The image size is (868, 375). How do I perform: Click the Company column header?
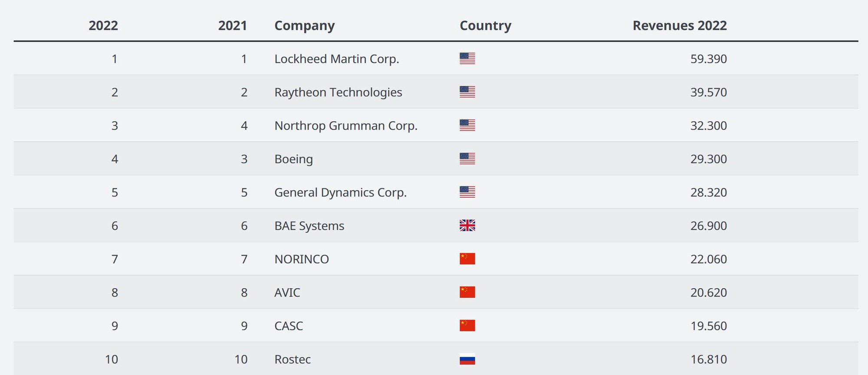pos(305,26)
